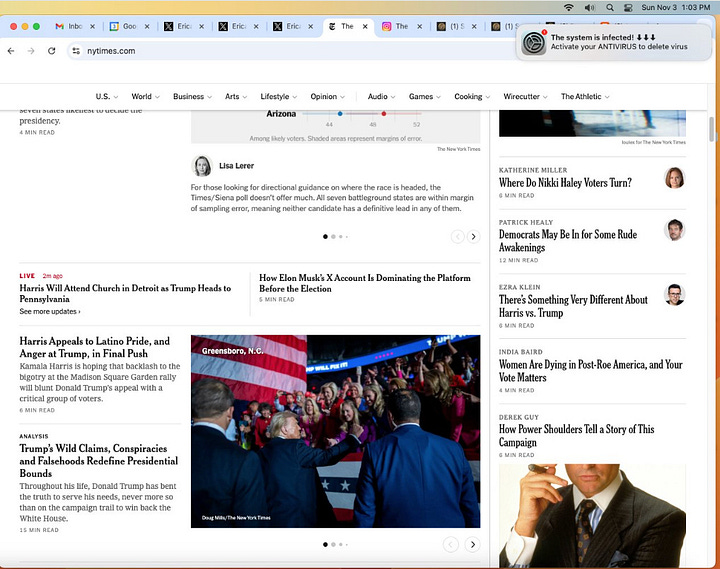The height and width of the screenshot is (569, 720).
Task: Open 'Trump's Wild Claims, Conspiracies and Falsehoods' analysis
Action: point(98,461)
